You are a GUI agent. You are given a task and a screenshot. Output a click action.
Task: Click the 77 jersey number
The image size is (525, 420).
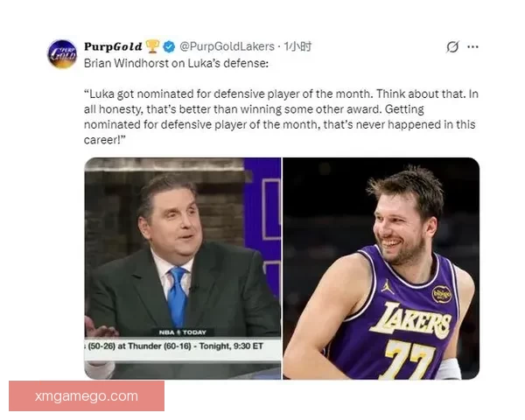point(409,360)
